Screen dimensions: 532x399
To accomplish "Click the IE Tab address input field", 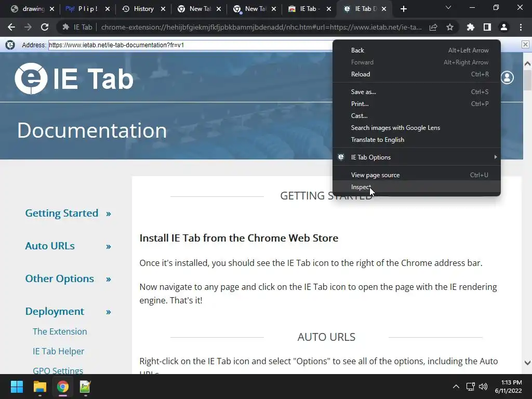I will [191, 45].
